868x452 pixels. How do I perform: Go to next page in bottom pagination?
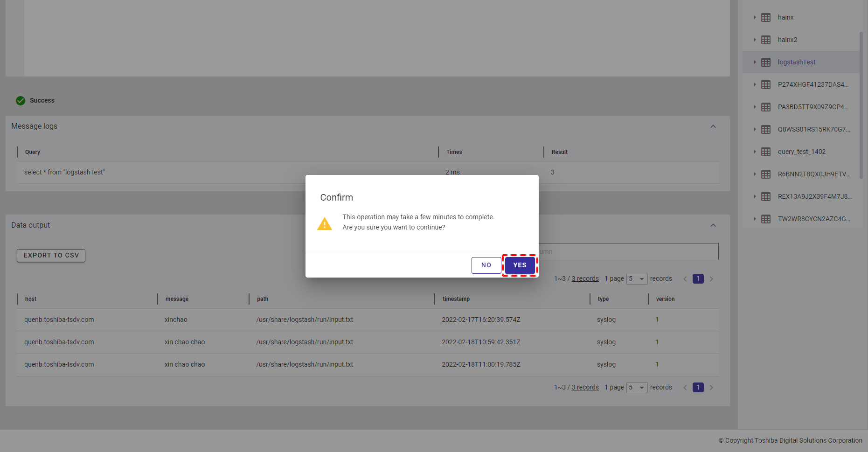(x=711, y=387)
